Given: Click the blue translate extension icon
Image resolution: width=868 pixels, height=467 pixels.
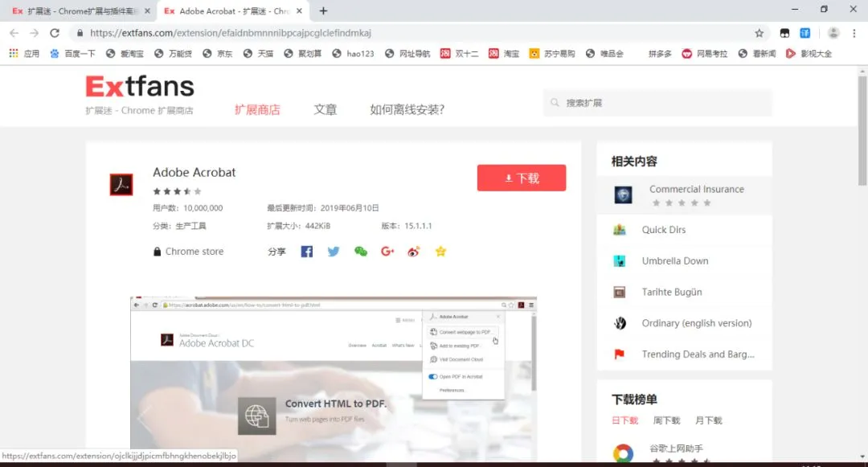Looking at the screenshot, I should pos(805,33).
